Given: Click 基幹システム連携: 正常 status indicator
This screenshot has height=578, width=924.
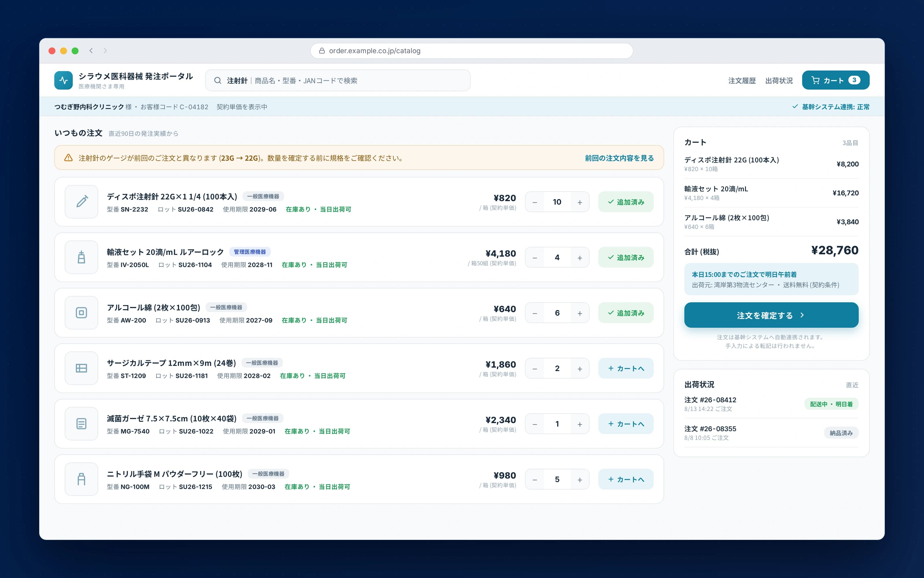Looking at the screenshot, I should pos(831,107).
